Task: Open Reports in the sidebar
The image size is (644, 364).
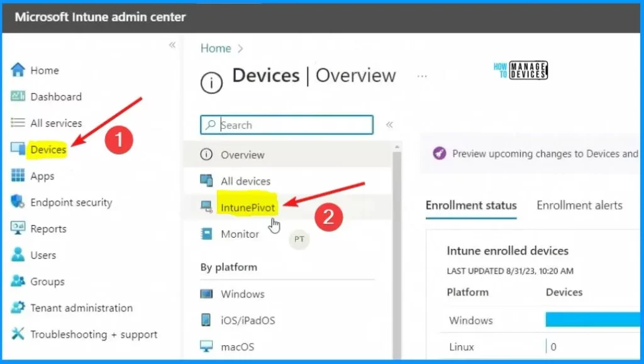Action: (x=48, y=229)
